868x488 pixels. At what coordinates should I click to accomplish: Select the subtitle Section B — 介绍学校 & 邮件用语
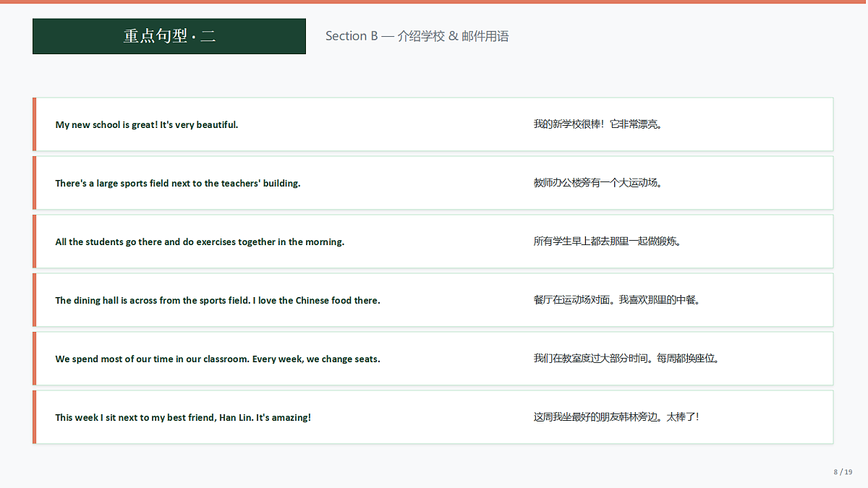coord(417,36)
